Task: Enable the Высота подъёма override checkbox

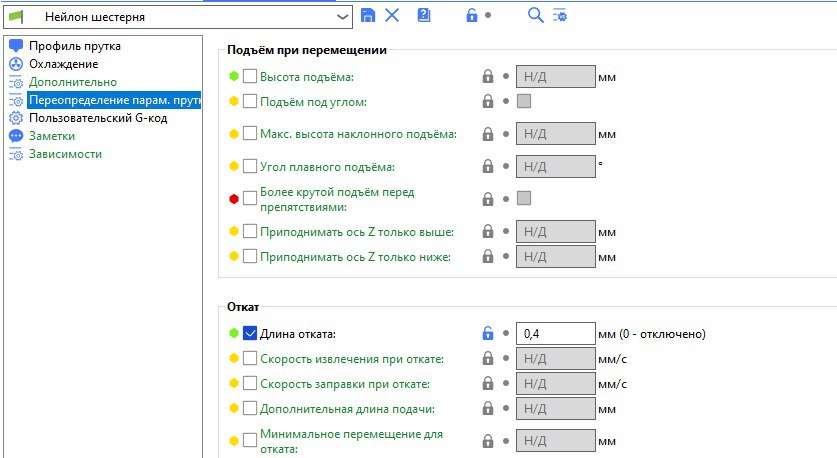Action: click(250, 76)
